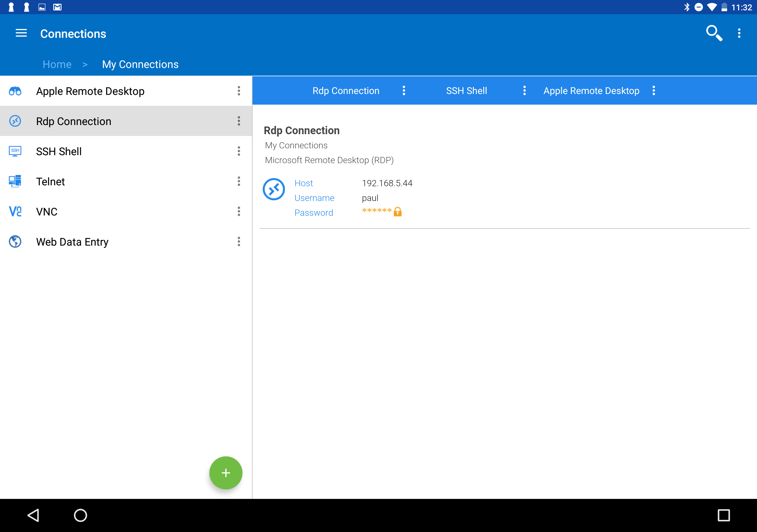Open Apple Remote Desktop tab overflow menu

tap(654, 91)
